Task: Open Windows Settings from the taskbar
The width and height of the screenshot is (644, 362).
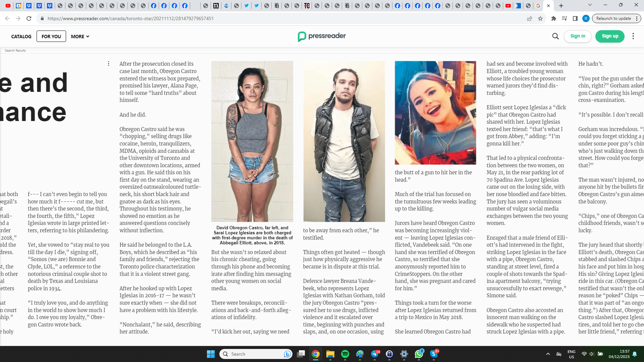Action: click(x=404, y=354)
